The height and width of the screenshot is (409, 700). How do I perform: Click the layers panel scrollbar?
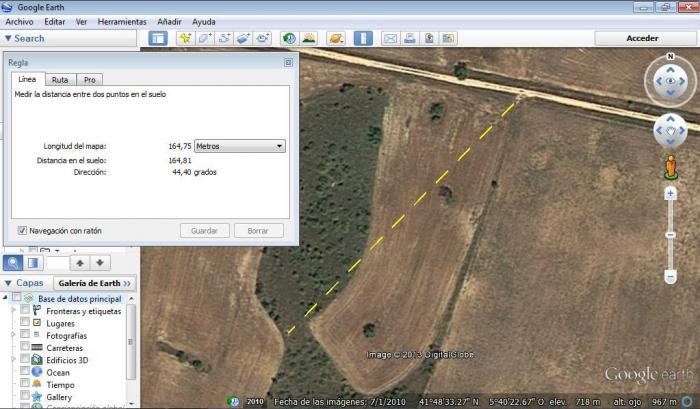[x=131, y=342]
